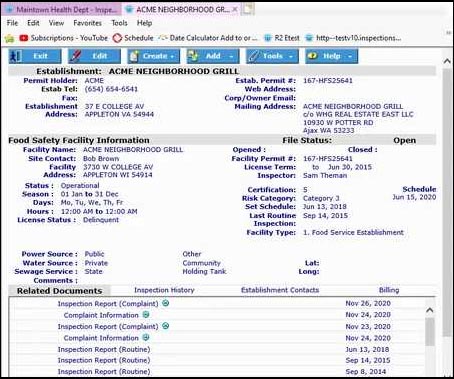The image size is (454, 379).
Task: Click the Exit running-man icon
Action: point(16,56)
